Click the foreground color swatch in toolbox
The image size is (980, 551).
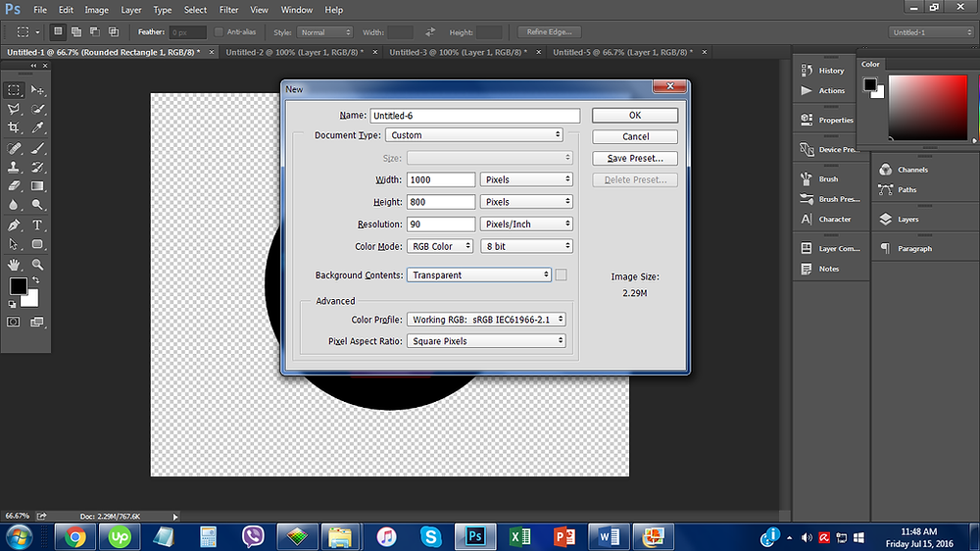18,286
